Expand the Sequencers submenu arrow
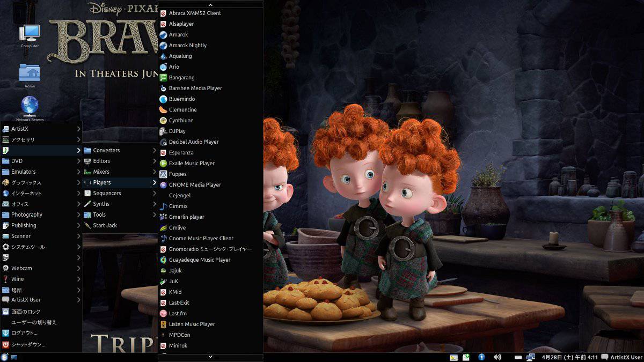 point(155,193)
